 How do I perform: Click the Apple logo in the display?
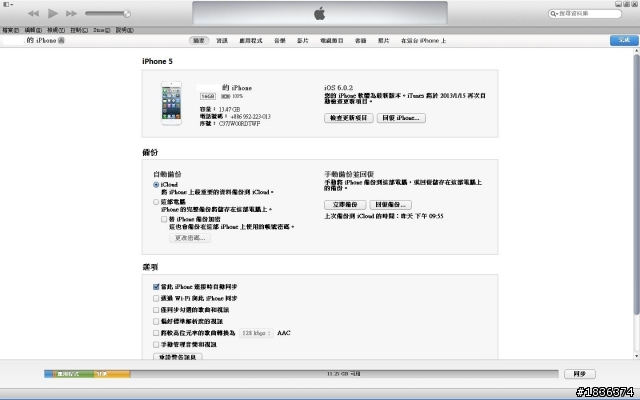click(320, 13)
